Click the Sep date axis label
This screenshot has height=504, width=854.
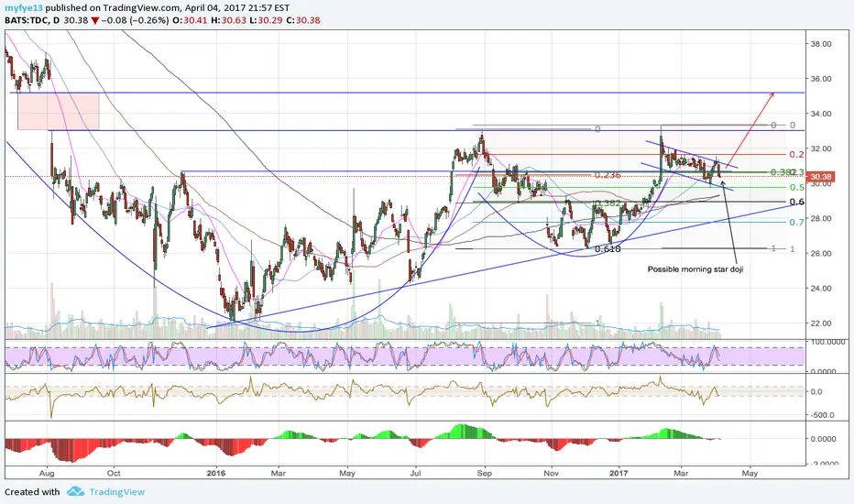click(x=484, y=473)
